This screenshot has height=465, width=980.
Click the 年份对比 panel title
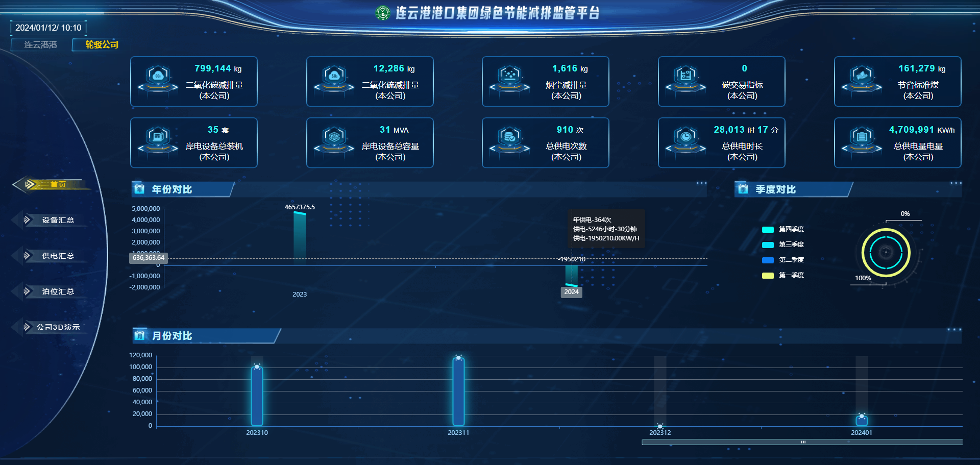click(172, 189)
